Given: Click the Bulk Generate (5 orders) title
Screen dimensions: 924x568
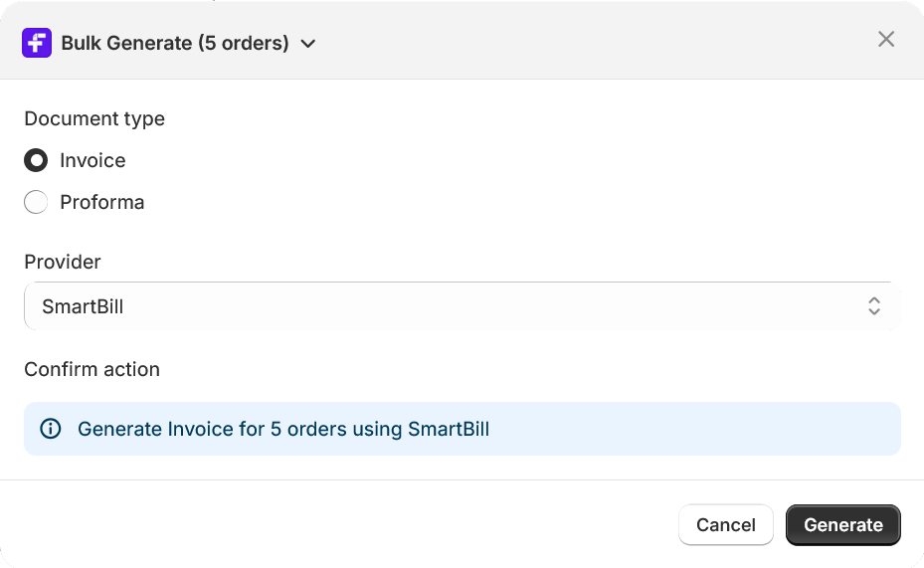Looking at the screenshot, I should click(175, 43).
